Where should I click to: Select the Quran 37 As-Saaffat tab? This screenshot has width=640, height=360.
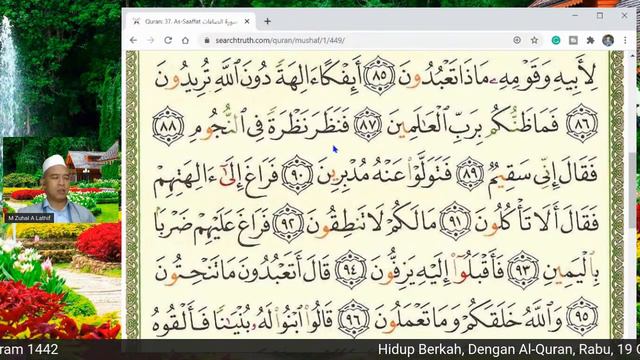[x=191, y=21]
